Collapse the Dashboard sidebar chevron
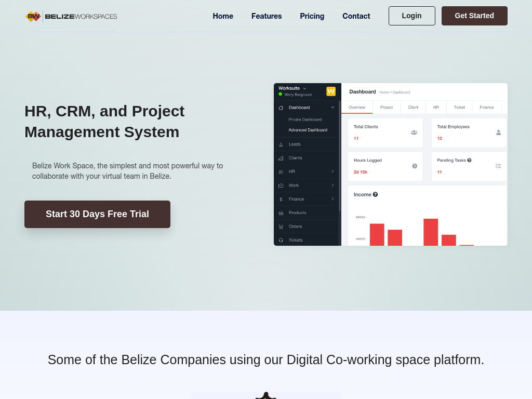 tap(332, 108)
